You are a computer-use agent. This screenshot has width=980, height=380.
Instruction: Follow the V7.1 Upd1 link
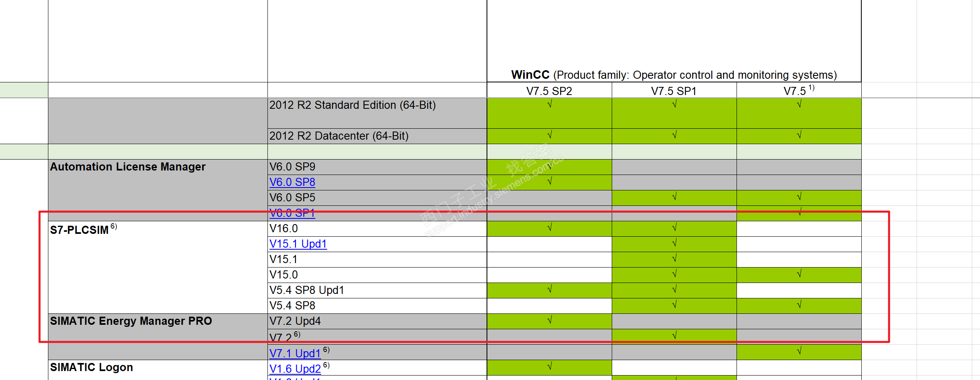(295, 354)
